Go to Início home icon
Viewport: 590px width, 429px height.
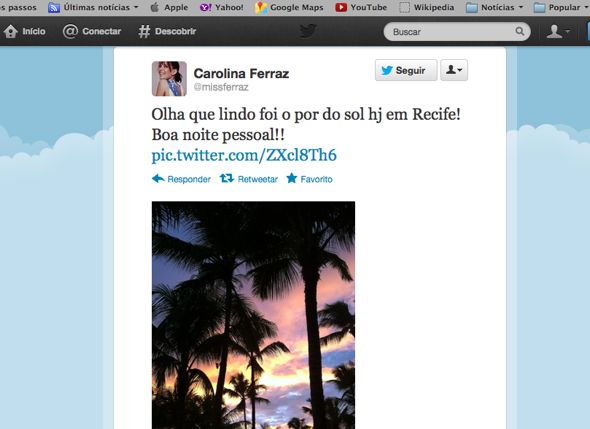(x=11, y=31)
